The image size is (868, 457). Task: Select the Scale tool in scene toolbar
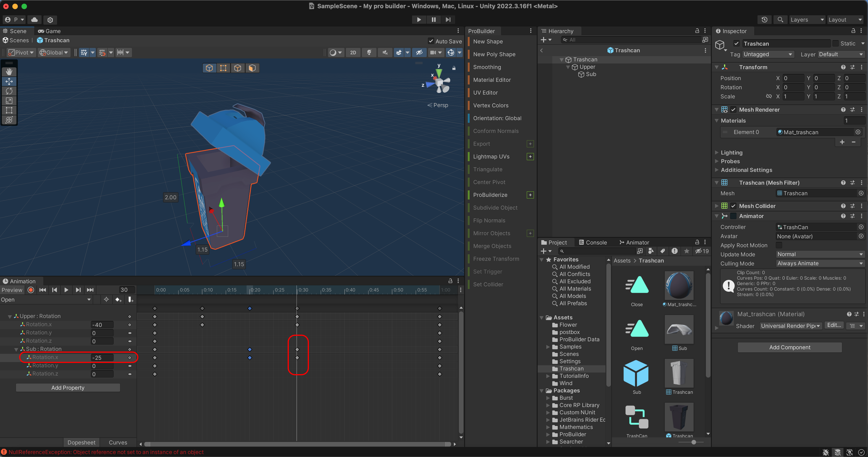pos(9,101)
